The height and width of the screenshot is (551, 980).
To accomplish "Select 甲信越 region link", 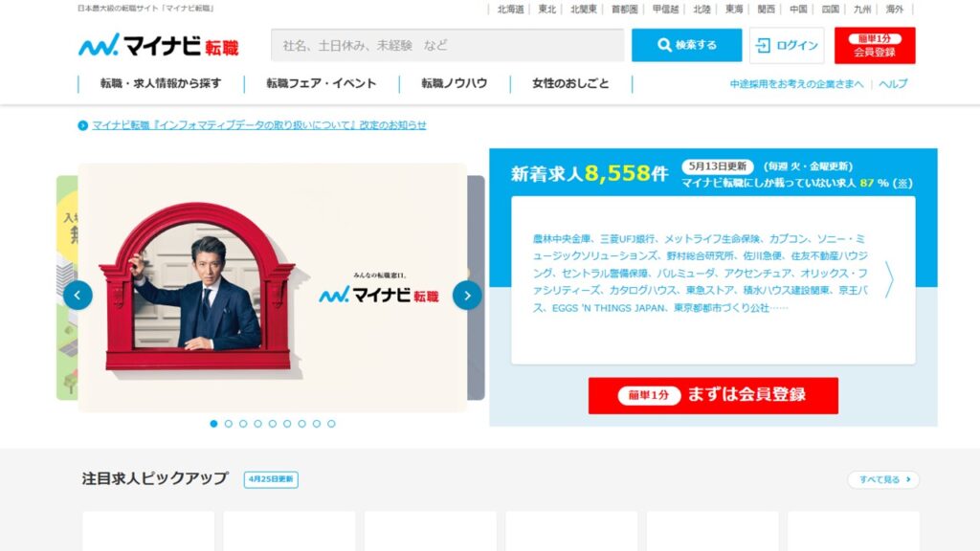I will click(666, 10).
